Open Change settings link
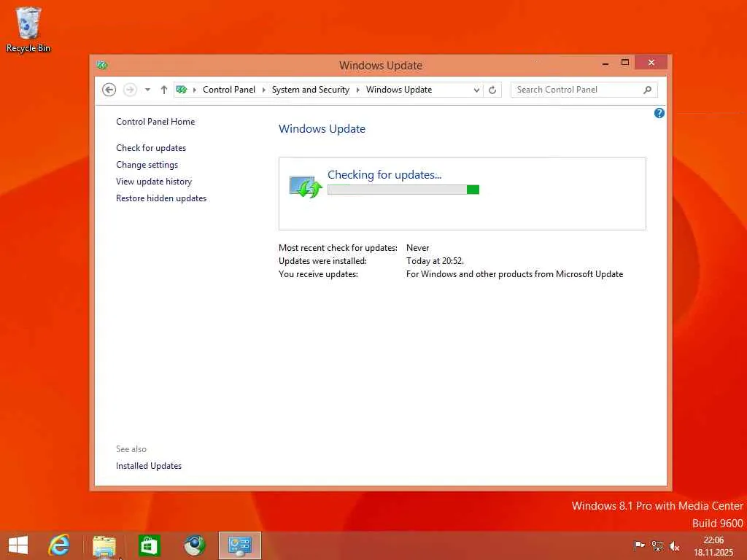This screenshot has width=747, height=560. tap(147, 165)
